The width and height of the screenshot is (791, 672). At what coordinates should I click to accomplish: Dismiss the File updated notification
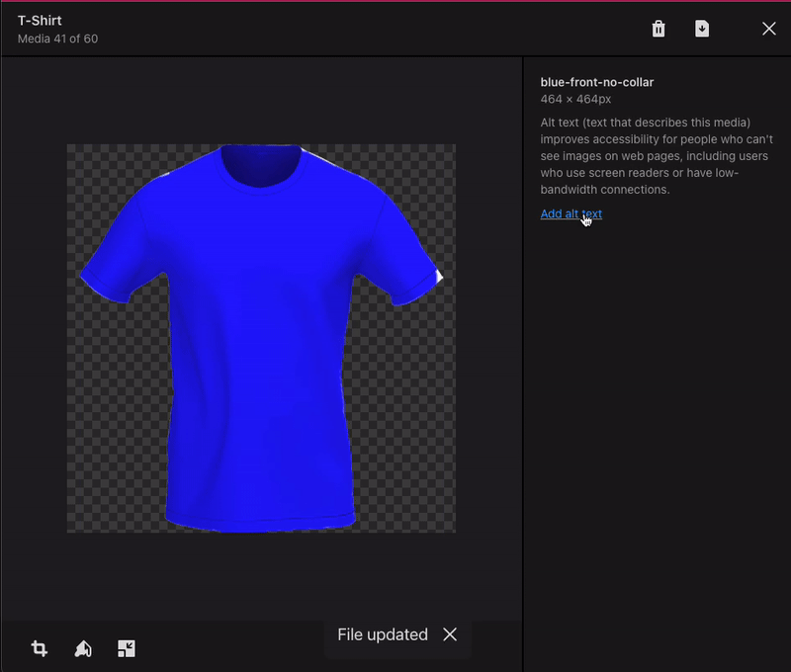click(x=450, y=634)
